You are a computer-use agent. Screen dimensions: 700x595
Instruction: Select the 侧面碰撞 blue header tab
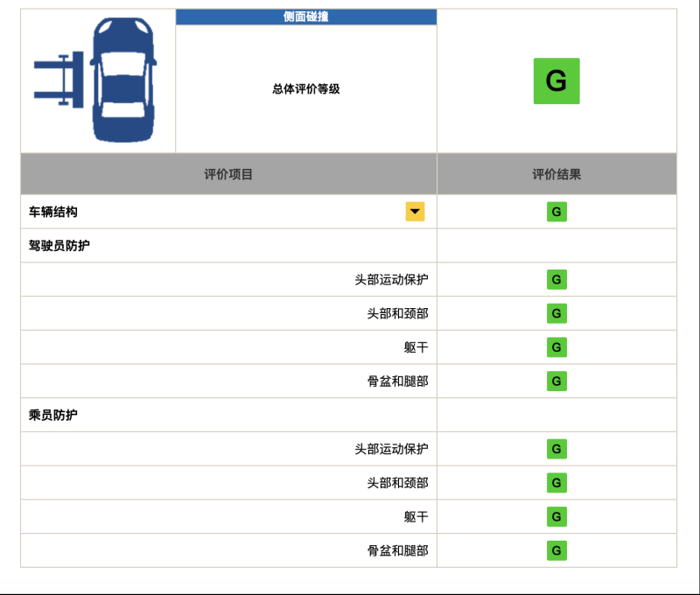(x=305, y=17)
